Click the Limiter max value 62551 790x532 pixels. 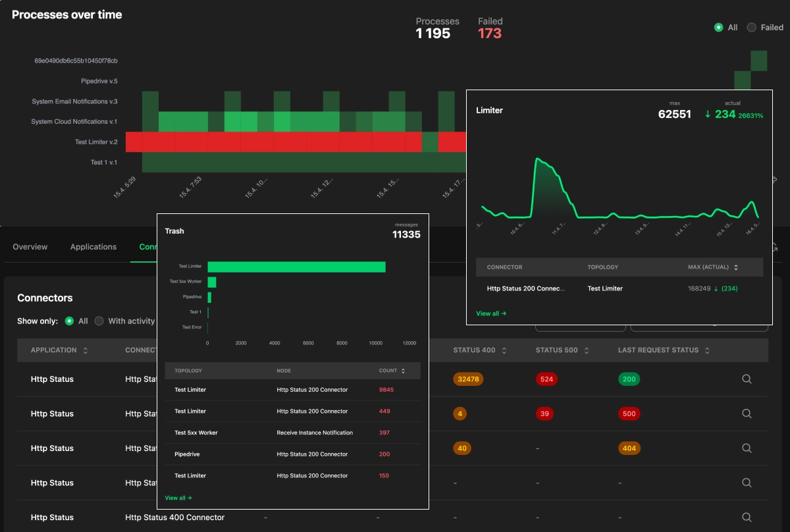675,114
